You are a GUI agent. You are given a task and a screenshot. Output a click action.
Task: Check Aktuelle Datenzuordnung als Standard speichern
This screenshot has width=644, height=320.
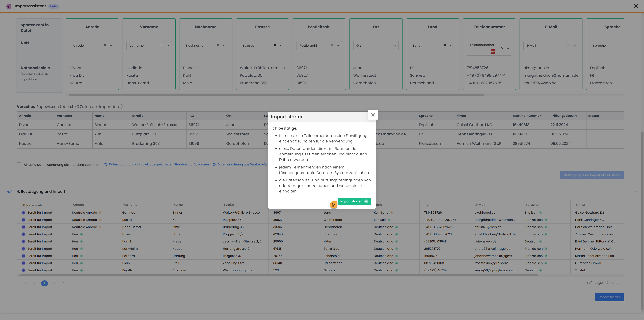coord(19,165)
